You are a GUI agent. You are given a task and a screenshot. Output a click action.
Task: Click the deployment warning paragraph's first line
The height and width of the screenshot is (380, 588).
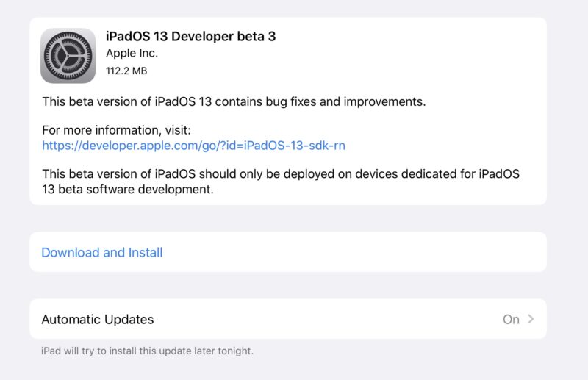click(x=281, y=174)
